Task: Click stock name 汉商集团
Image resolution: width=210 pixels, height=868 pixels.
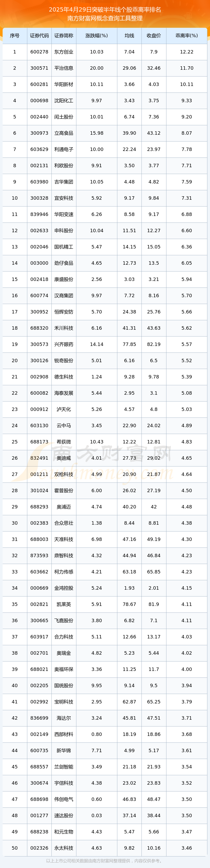Action: tap(64, 296)
